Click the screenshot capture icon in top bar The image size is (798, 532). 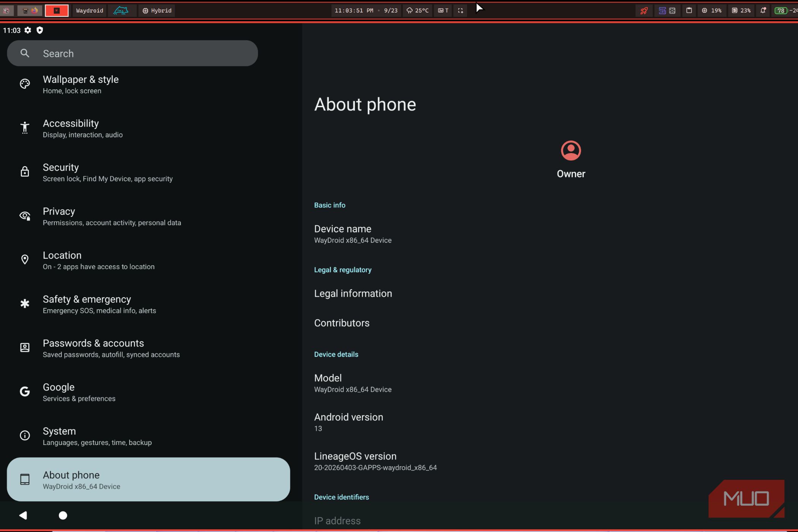pos(460,11)
